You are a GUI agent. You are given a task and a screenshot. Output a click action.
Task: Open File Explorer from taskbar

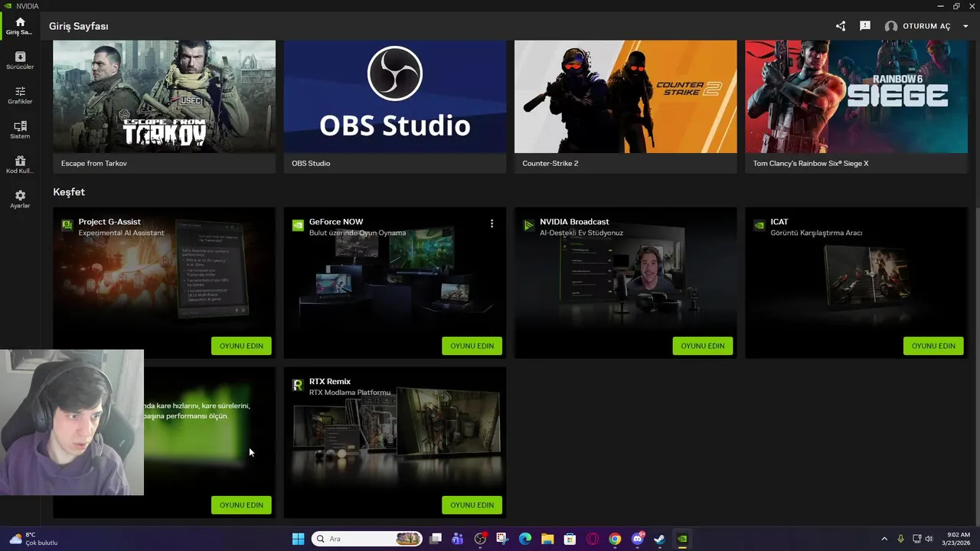point(547,539)
